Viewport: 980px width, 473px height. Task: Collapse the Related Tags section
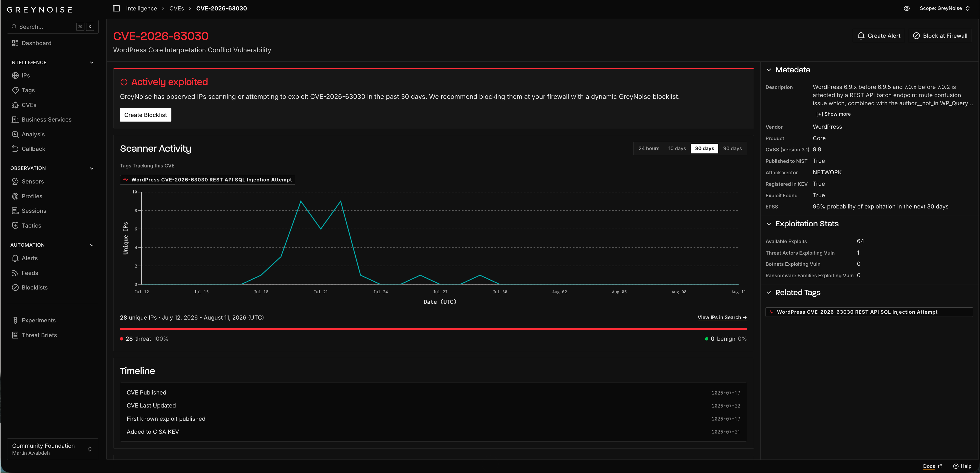[769, 292]
